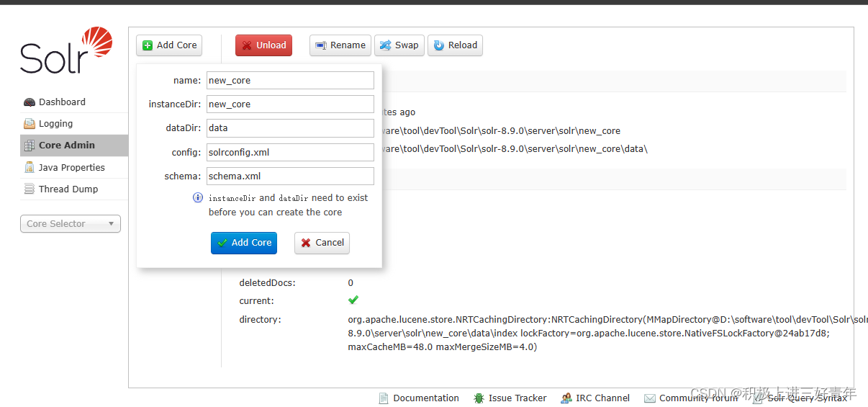Click the NRTCachingDirectory value text
868x407 pixels.
[607, 334]
